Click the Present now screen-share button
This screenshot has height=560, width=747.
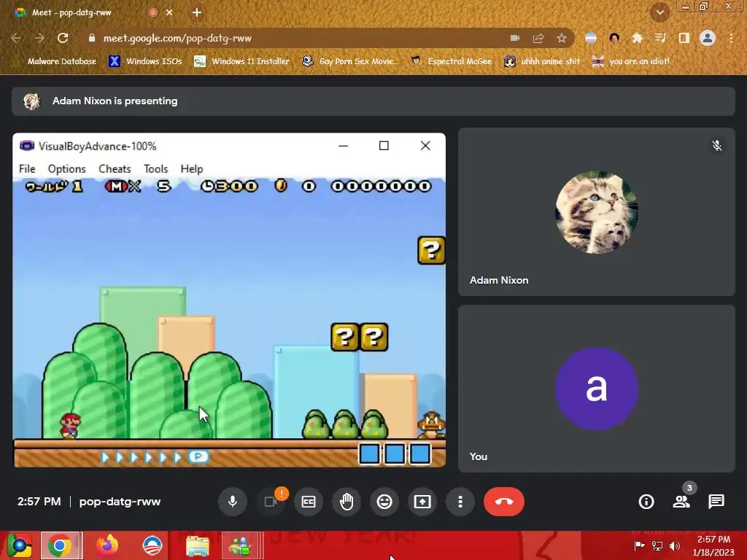(422, 502)
